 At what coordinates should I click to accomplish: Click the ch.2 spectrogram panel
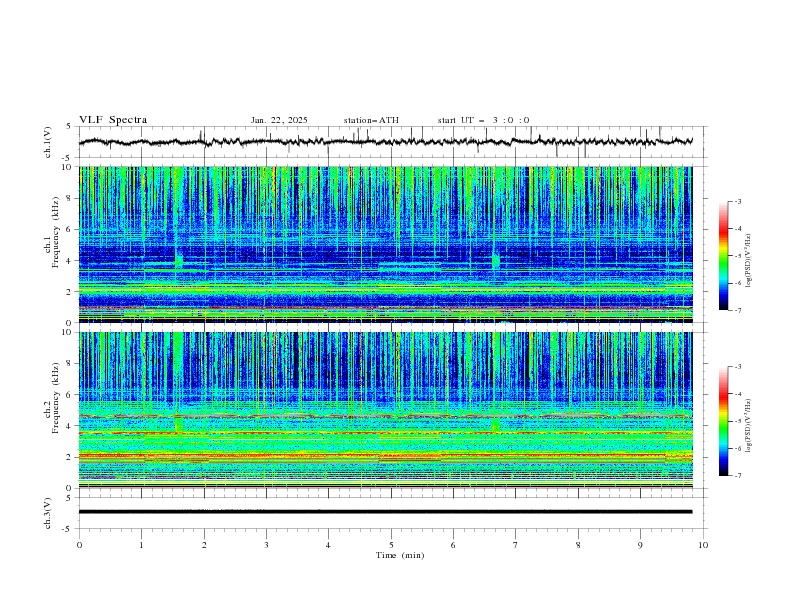click(x=385, y=410)
